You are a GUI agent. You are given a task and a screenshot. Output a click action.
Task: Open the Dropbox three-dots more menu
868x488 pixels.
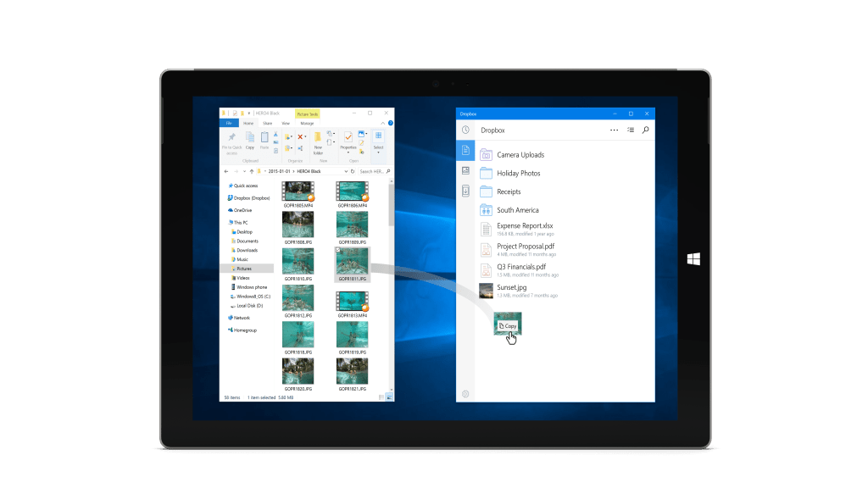click(614, 130)
